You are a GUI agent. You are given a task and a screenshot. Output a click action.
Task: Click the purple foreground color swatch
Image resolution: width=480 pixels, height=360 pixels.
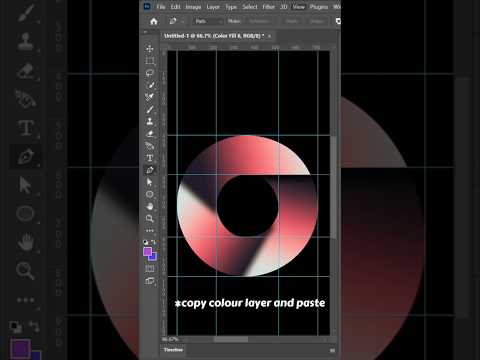click(147, 252)
